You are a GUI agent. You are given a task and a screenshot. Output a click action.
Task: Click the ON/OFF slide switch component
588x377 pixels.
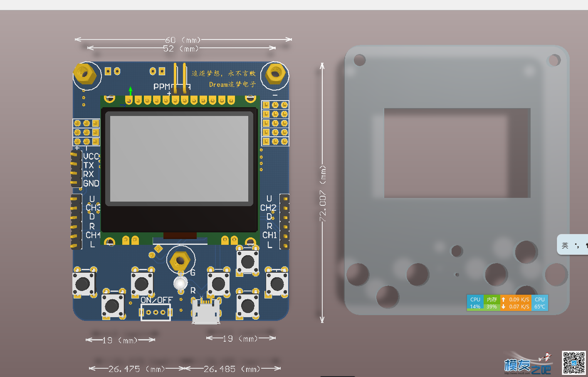click(x=156, y=312)
